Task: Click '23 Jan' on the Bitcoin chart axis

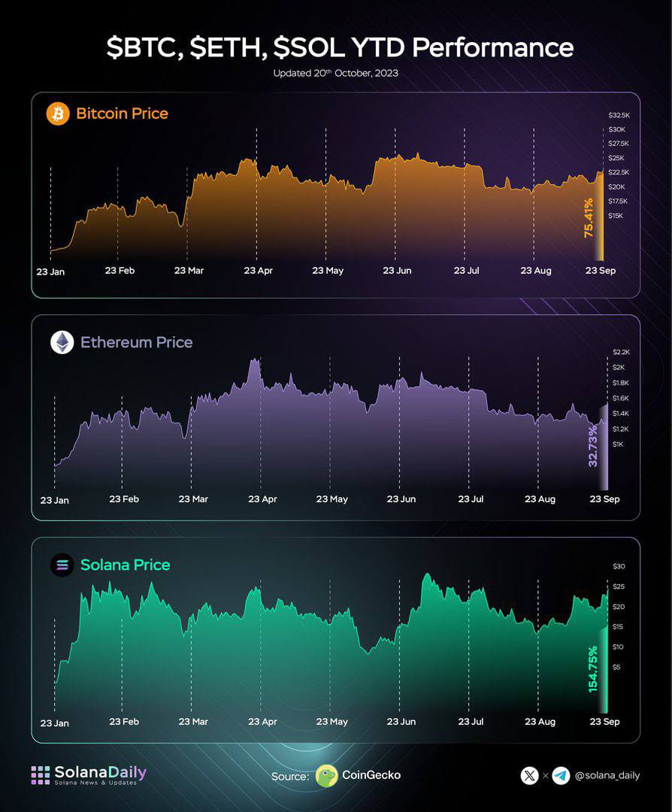Action: [x=50, y=271]
